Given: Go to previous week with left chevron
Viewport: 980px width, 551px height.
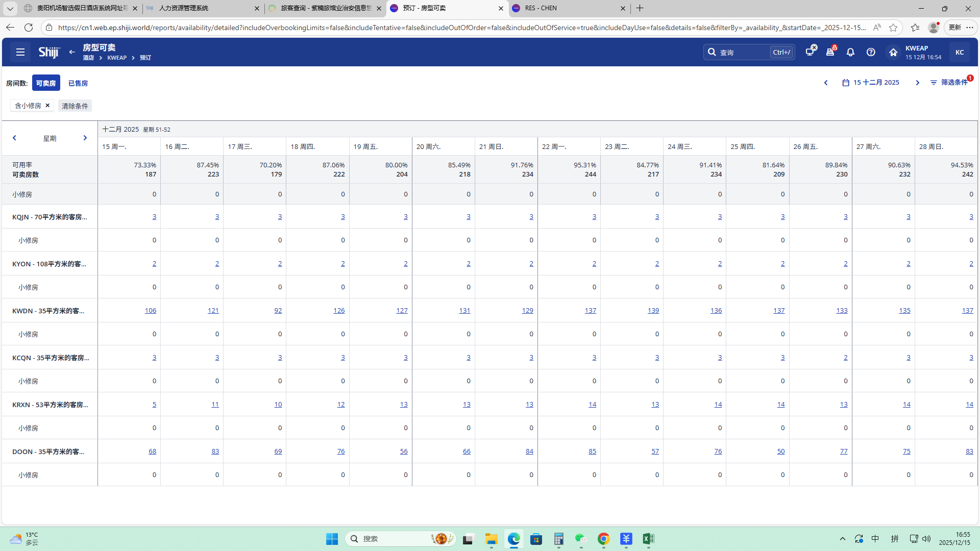Looking at the screenshot, I should (x=14, y=138).
